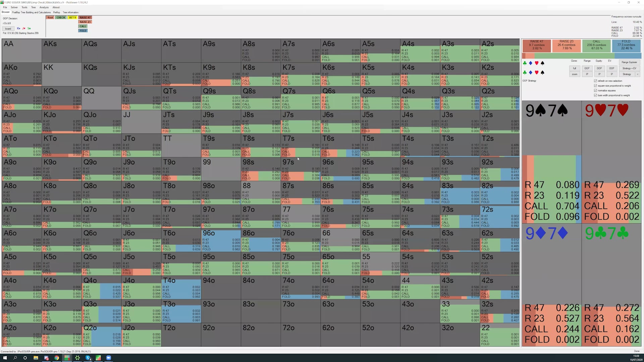Switch to the Preflop tab

56,12
